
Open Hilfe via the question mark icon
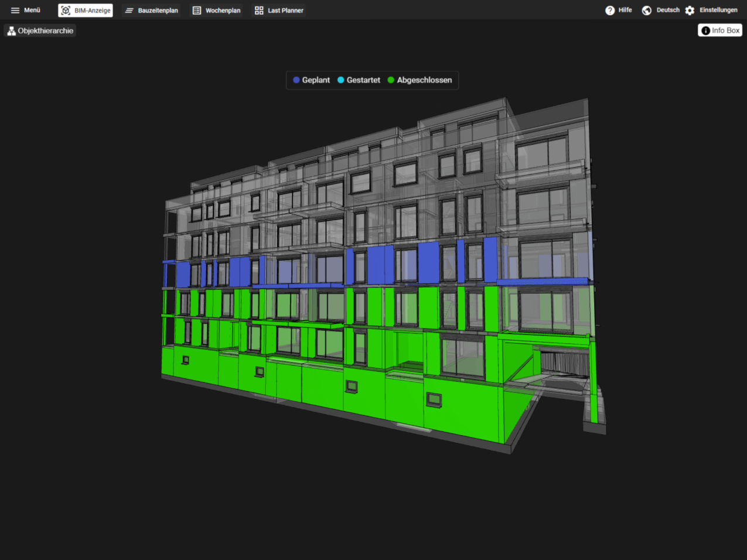(x=610, y=10)
